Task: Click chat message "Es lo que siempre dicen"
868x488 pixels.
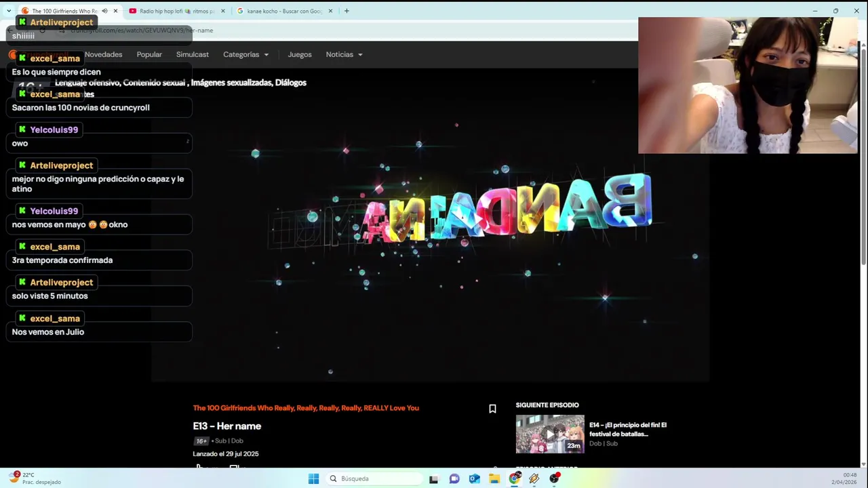Action: (x=56, y=72)
